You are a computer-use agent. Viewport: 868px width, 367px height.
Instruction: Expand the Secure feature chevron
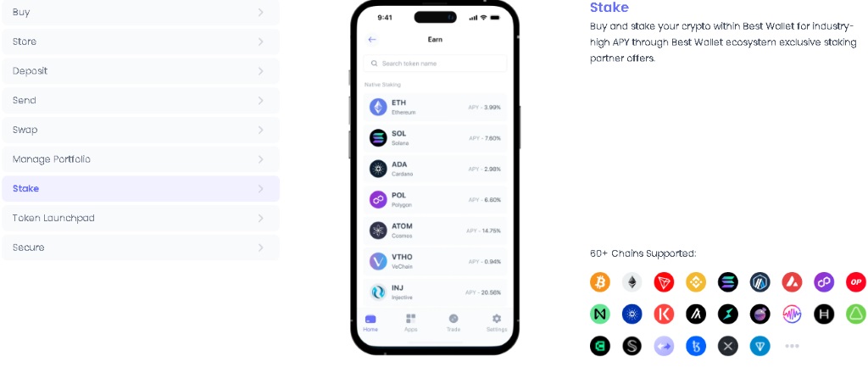click(x=260, y=247)
